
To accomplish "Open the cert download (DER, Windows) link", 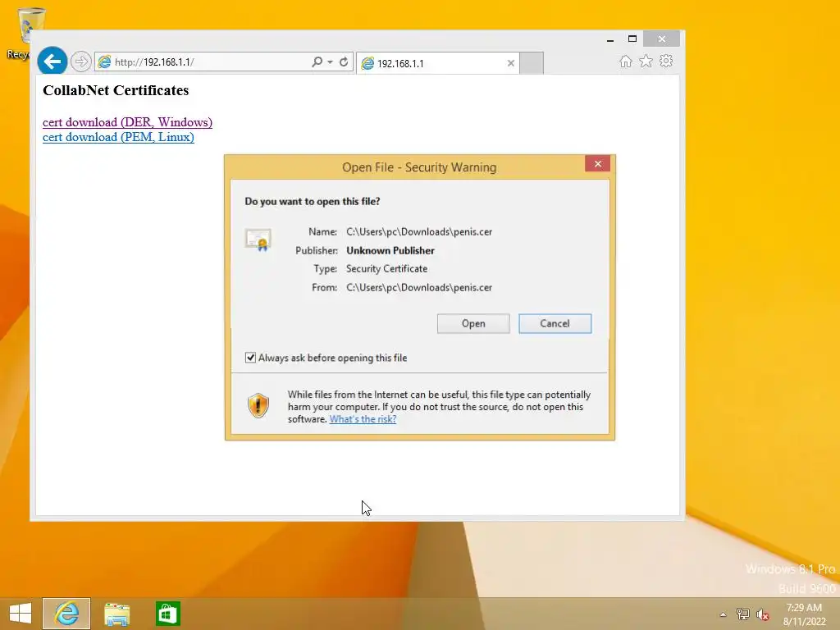I will (127, 122).
